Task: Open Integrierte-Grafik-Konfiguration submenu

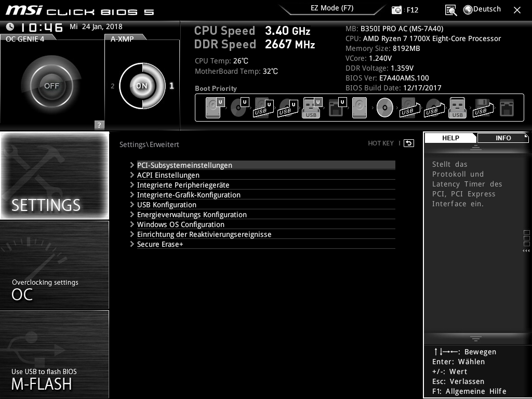Action: [x=262, y=195]
